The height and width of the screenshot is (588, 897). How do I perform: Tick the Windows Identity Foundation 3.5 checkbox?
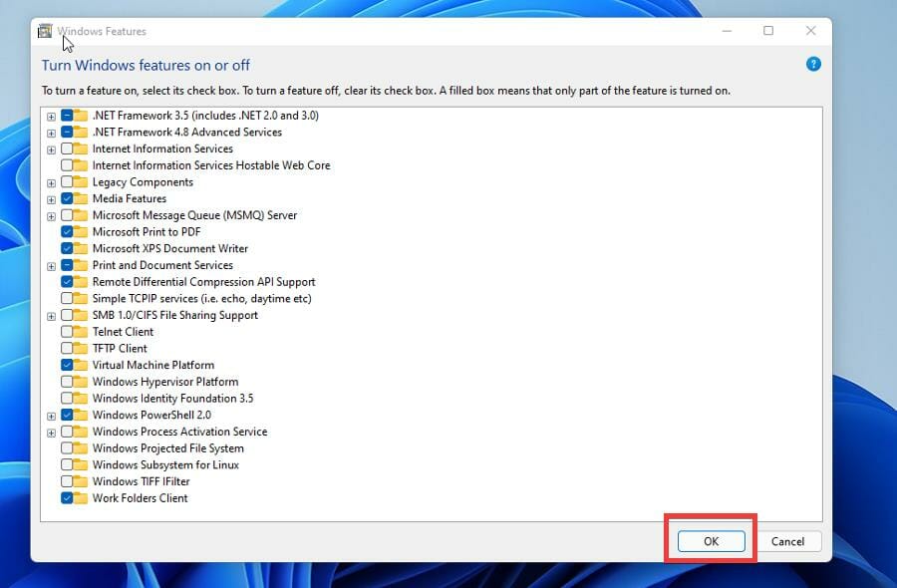point(67,398)
